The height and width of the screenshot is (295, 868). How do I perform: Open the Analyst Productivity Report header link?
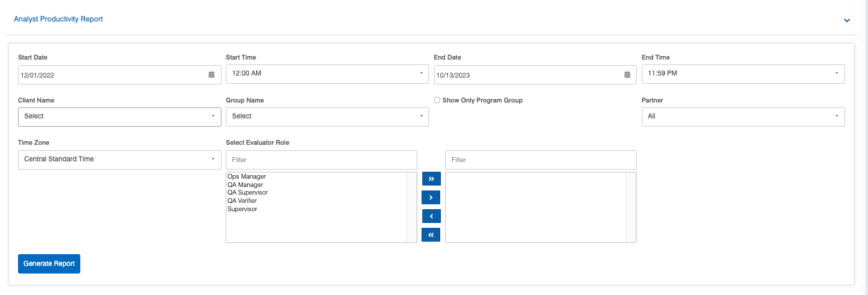58,19
